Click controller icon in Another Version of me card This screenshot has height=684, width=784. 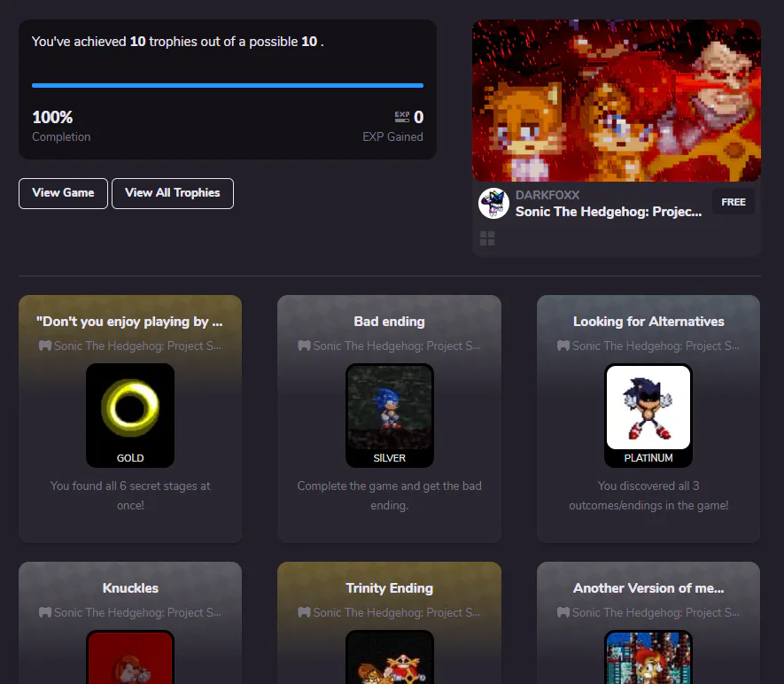[563, 612]
